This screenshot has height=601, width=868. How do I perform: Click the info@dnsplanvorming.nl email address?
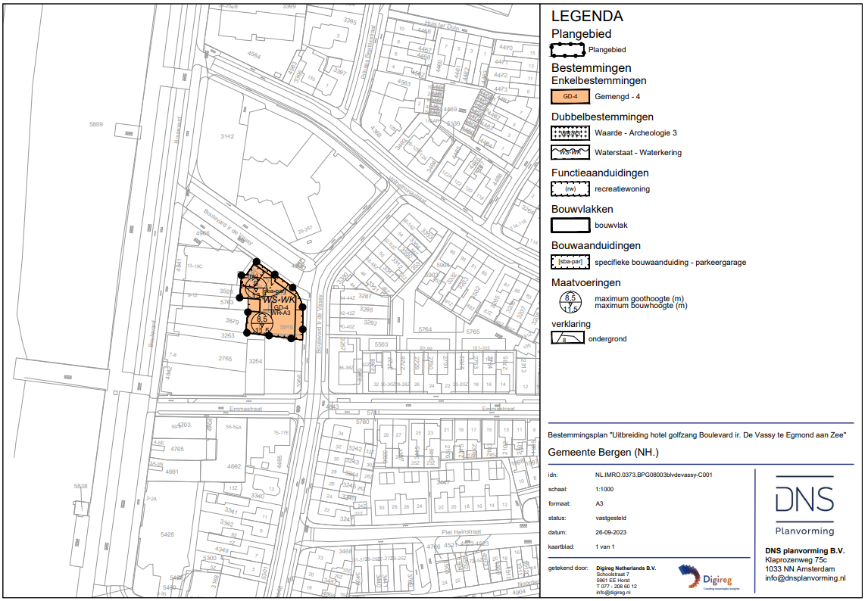click(805, 578)
